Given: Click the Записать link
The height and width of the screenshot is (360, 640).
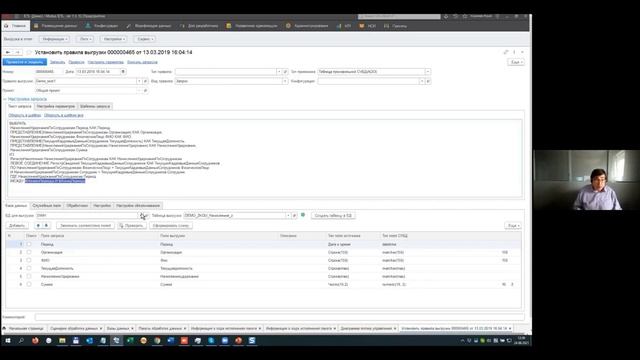Looking at the screenshot, I should (58, 62).
